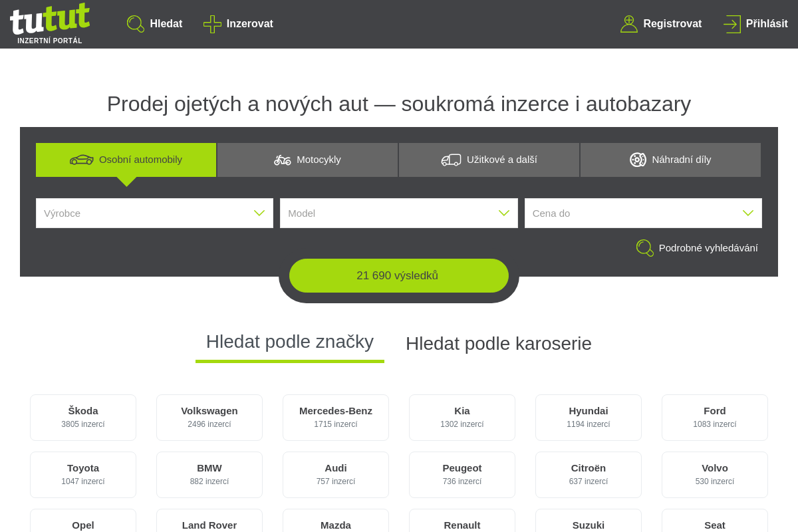This screenshot has height=532, width=798.
Task: Open Podrobné vyhledávání advanced search
Action: coord(697,248)
